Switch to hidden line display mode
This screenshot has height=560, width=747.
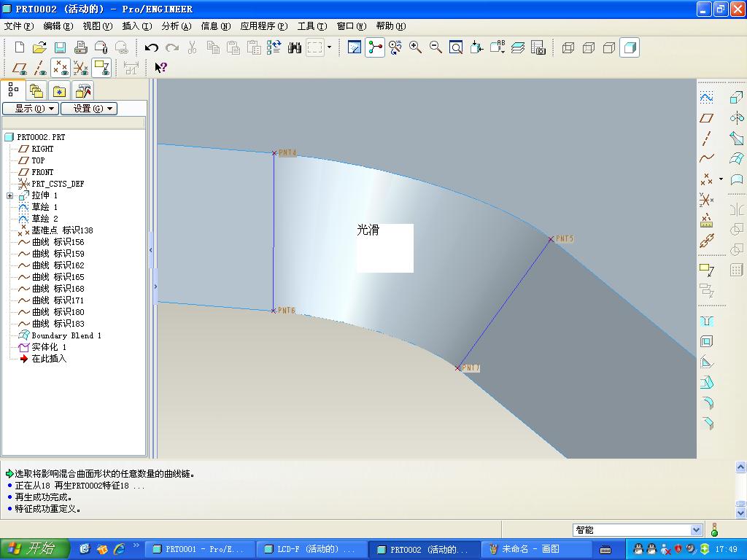(589, 47)
